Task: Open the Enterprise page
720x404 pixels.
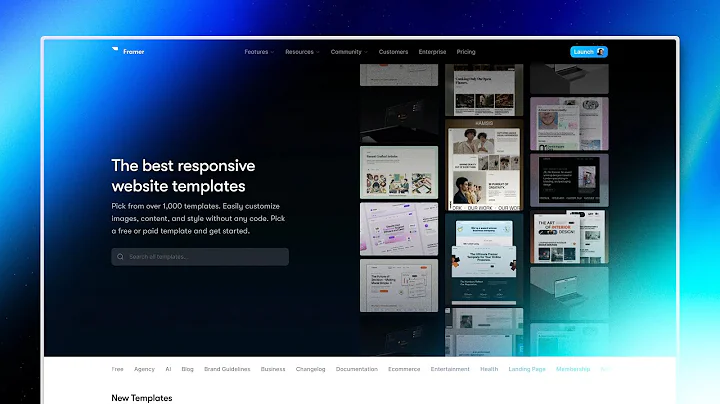Action: (432, 52)
